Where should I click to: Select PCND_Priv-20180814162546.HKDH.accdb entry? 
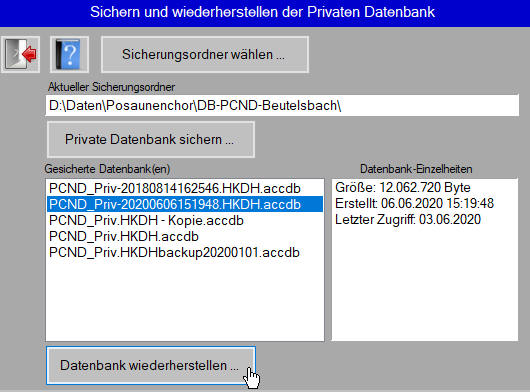pyautogui.click(x=185, y=188)
